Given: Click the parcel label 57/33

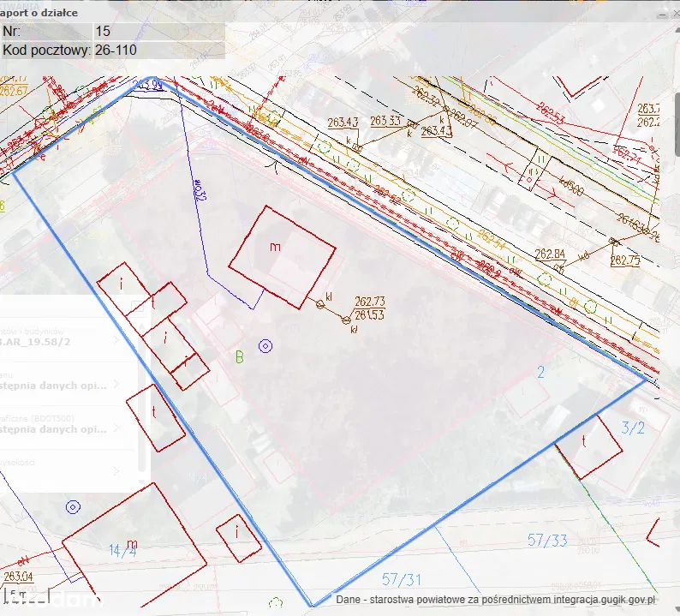Looking at the screenshot, I should [x=547, y=540].
